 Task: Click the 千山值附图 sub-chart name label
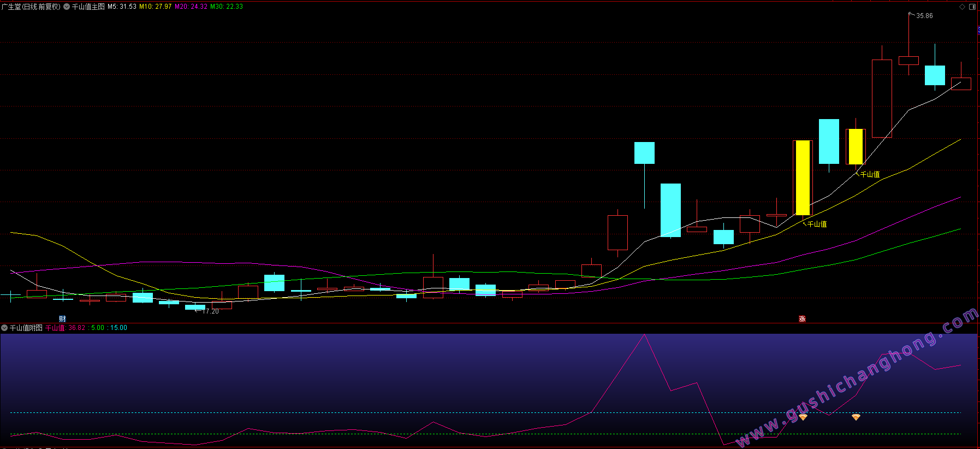26,328
